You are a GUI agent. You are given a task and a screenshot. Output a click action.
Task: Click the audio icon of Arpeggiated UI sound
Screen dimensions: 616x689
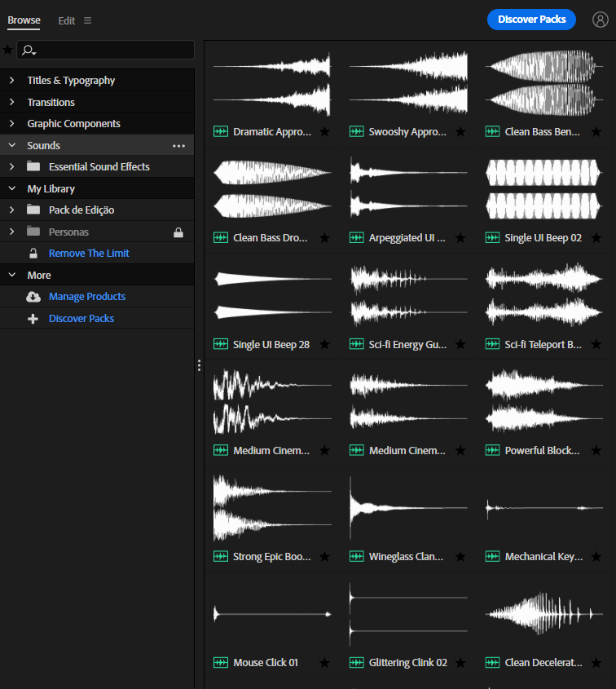[x=357, y=238]
